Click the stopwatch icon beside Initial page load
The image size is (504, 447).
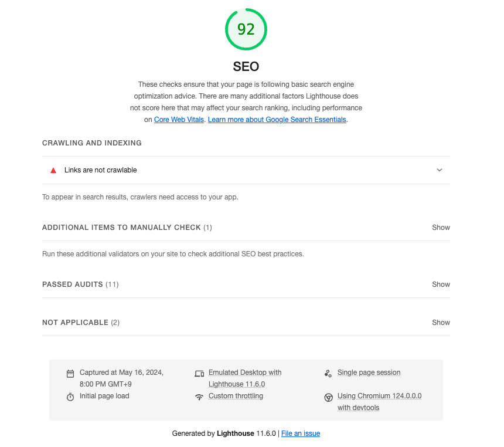pyautogui.click(x=70, y=397)
